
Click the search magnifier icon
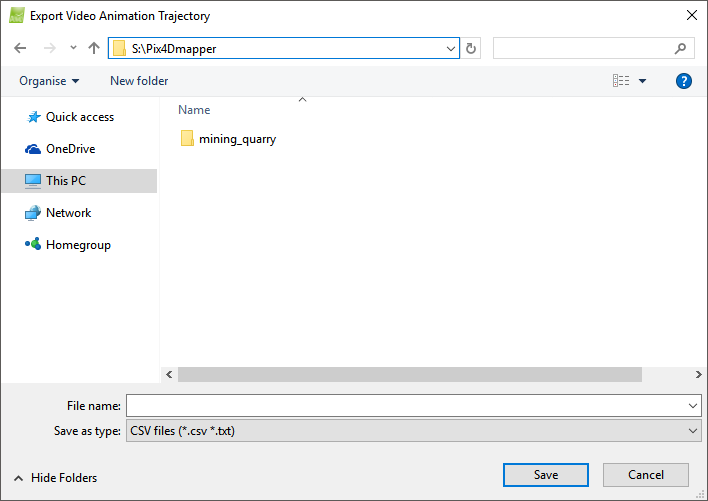680,48
